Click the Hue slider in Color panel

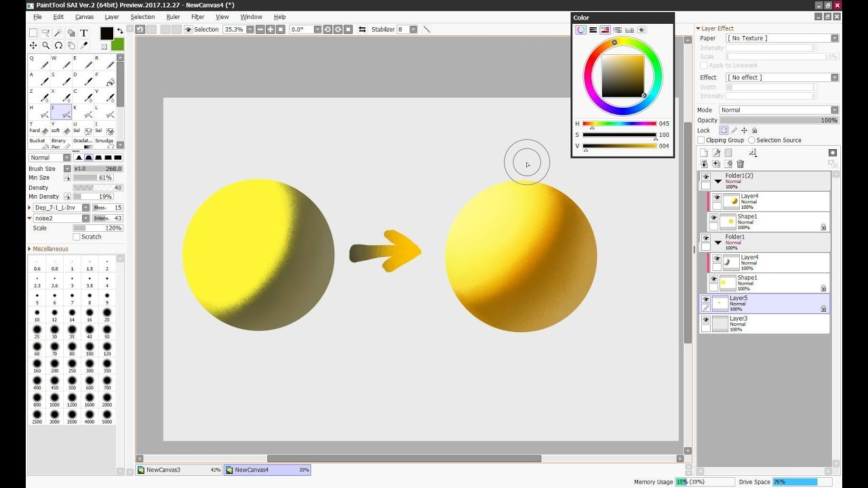pos(619,124)
